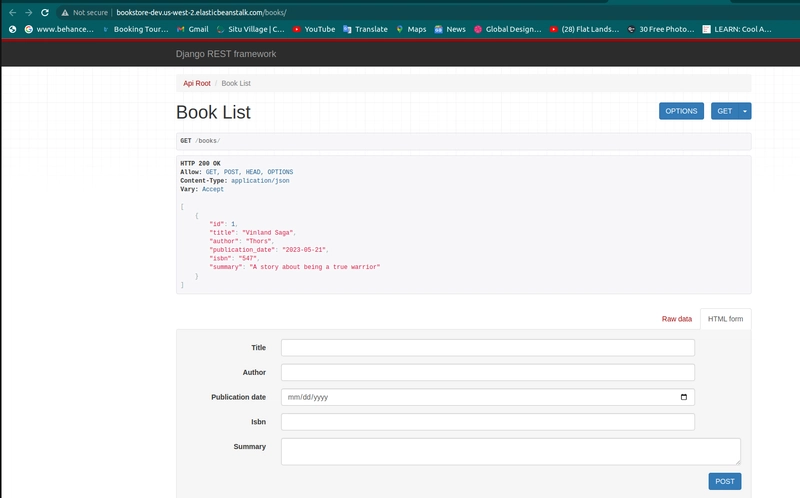Open the Maps bookmark

pos(410,29)
